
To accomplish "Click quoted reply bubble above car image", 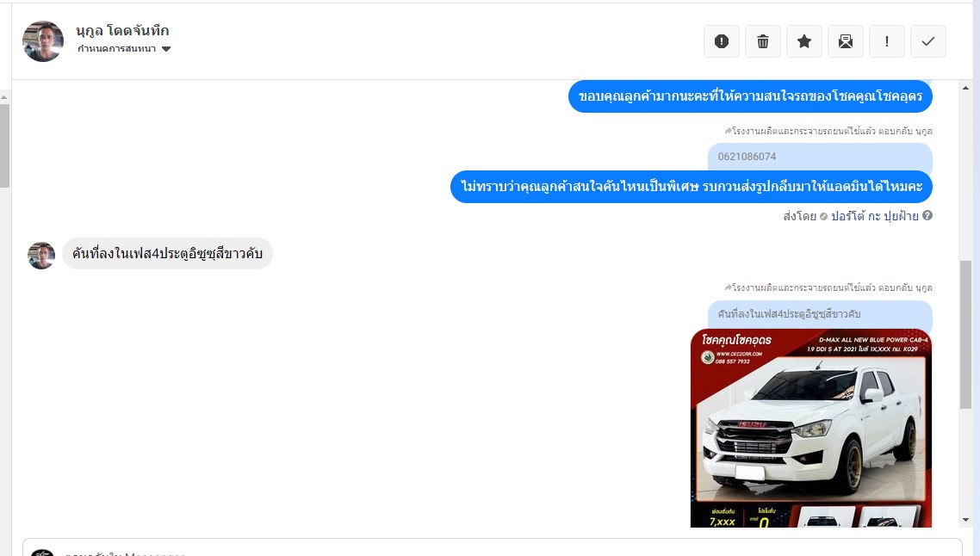I will [x=820, y=314].
